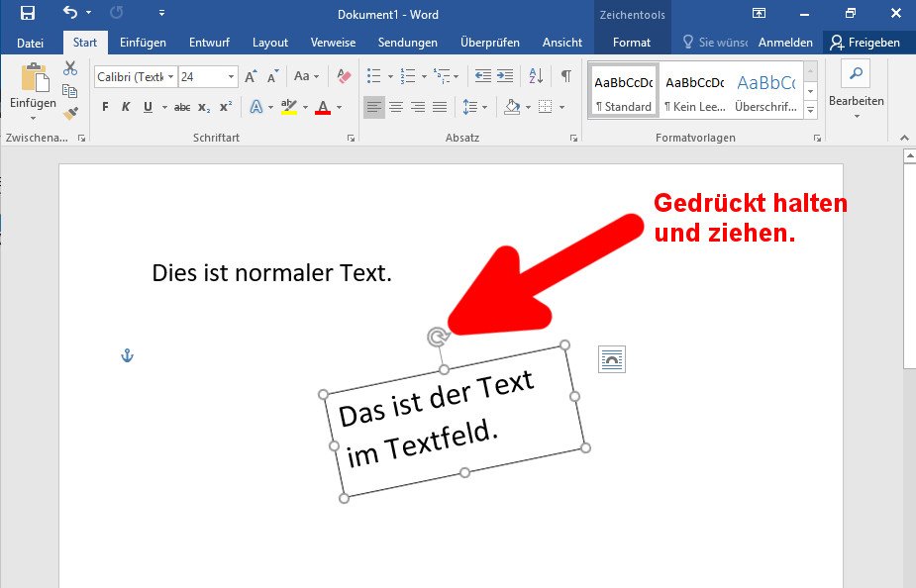Expand the text highlight color dropdown
The width and height of the screenshot is (916, 588).
point(304,108)
